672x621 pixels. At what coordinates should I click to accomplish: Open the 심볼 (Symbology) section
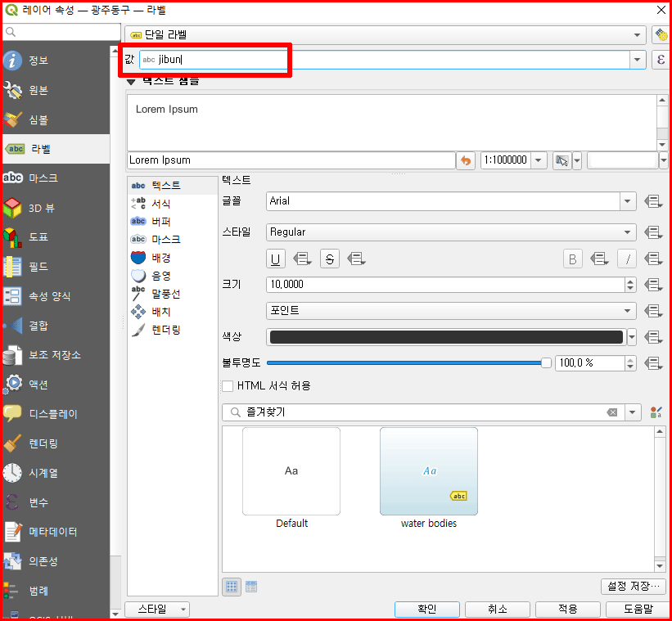(x=56, y=120)
